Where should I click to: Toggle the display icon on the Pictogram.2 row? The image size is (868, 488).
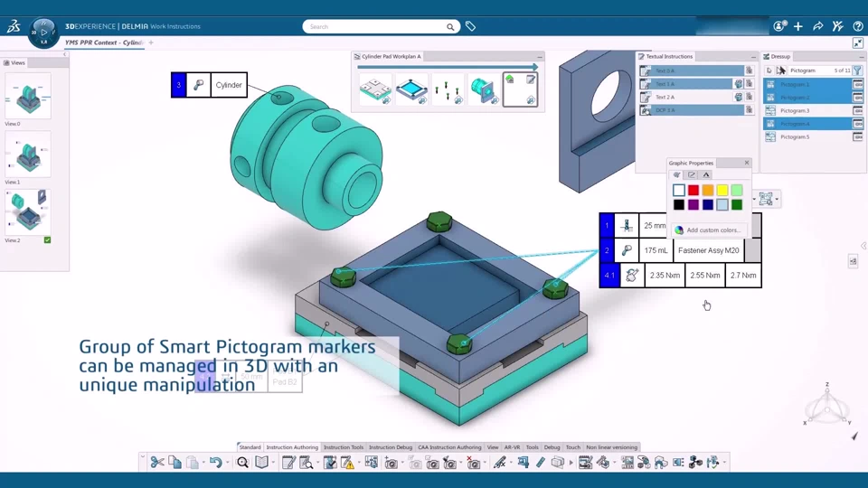click(x=857, y=98)
